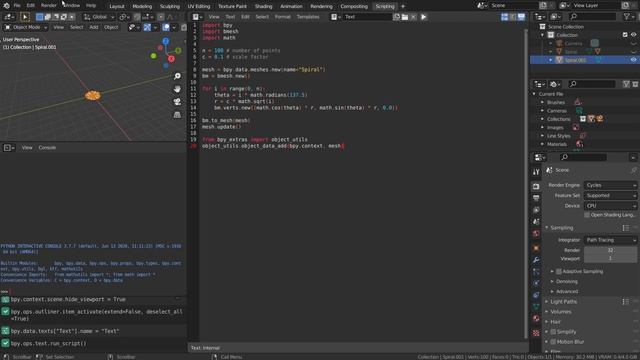
Task: Open the Format menu in text editor
Action: [x=282, y=17]
